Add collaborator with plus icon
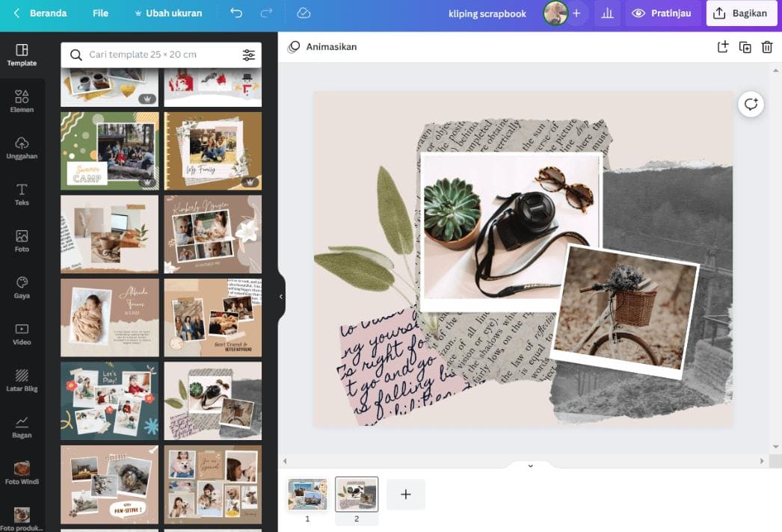 (576, 13)
